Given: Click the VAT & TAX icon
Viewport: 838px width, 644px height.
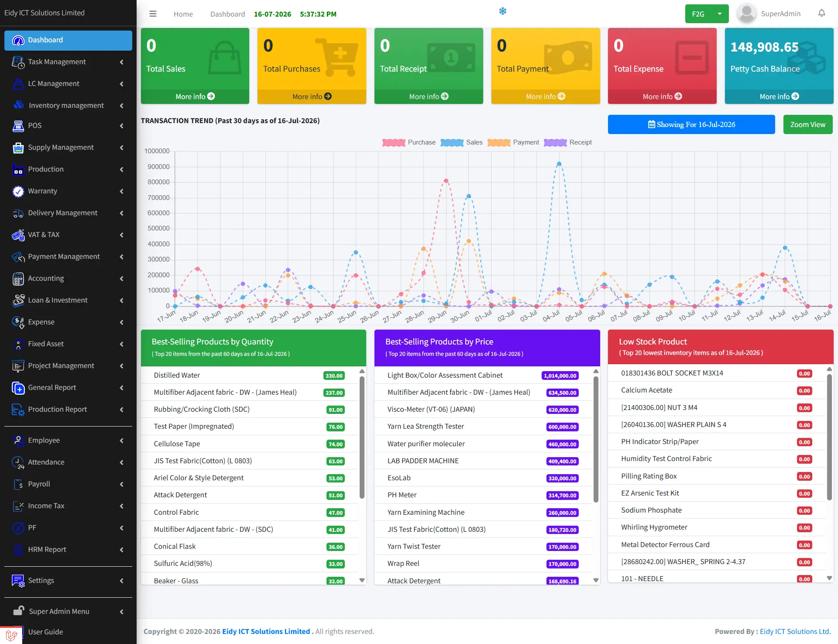Looking at the screenshot, I should click(x=18, y=235).
